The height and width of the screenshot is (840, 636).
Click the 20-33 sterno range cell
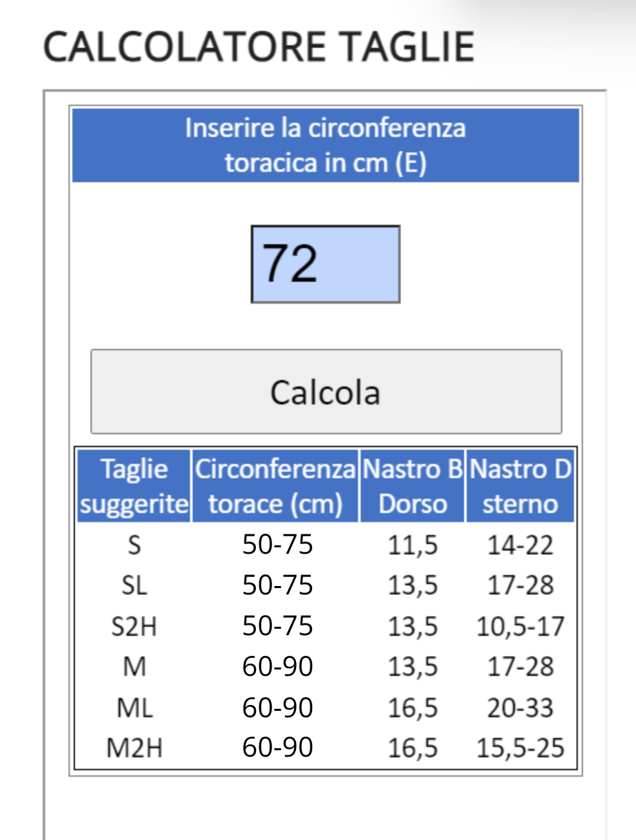[520, 708]
